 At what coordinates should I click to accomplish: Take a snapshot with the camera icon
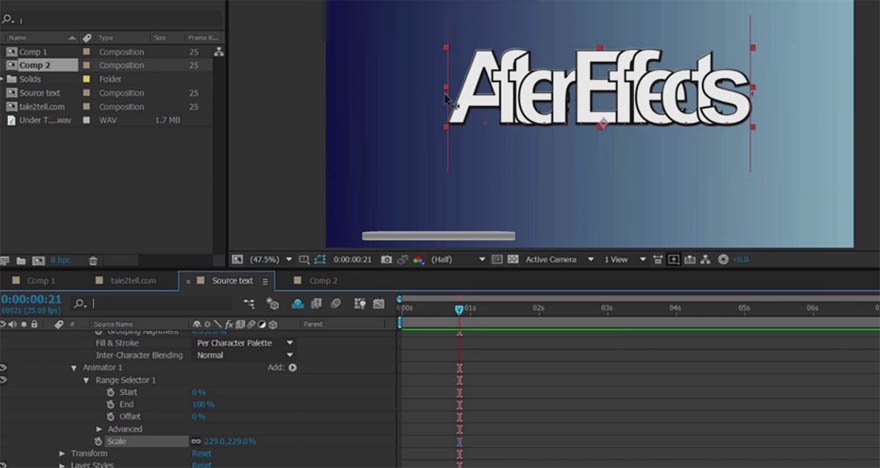tap(386, 259)
